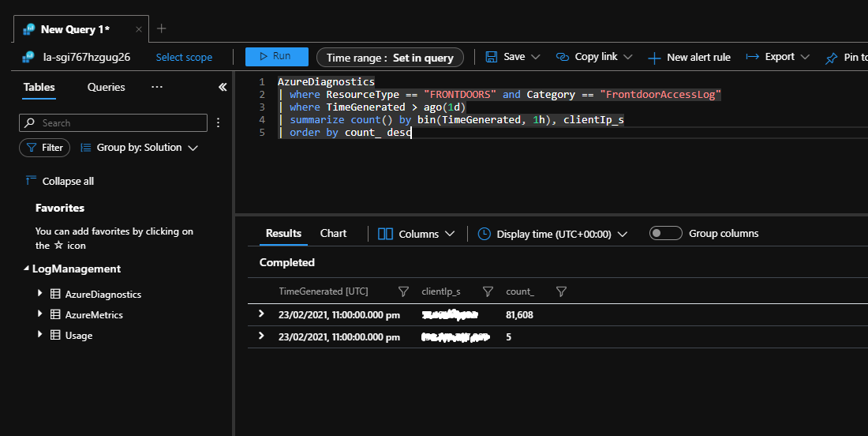Create a New alert rule
Image resolution: width=868 pixels, height=436 pixels.
[689, 57]
